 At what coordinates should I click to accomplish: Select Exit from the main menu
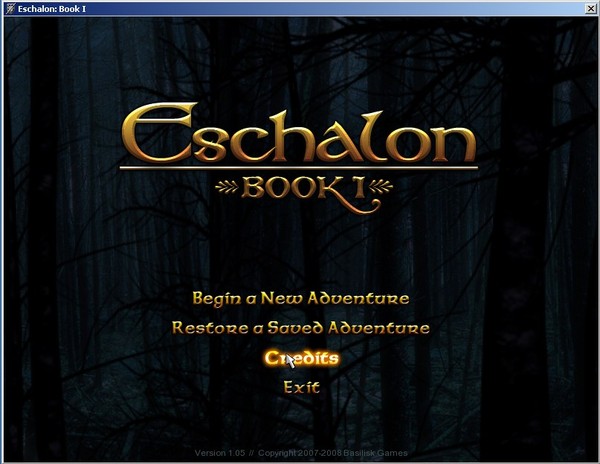[x=302, y=387]
